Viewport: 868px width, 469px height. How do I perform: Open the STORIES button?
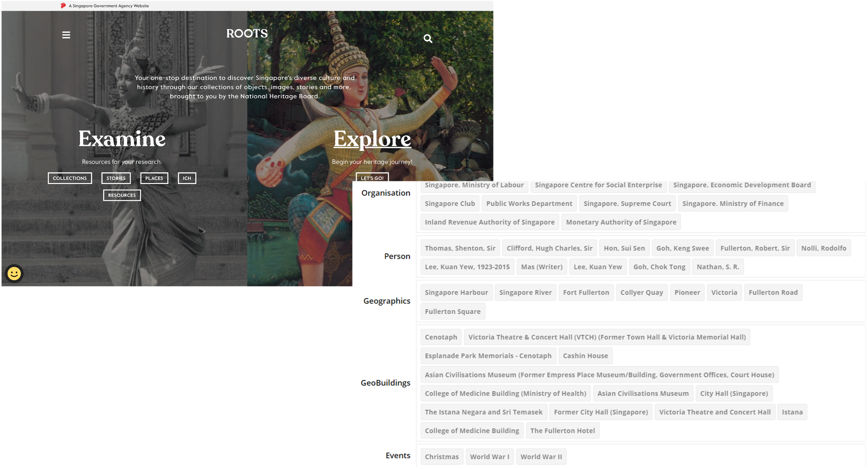(x=116, y=178)
